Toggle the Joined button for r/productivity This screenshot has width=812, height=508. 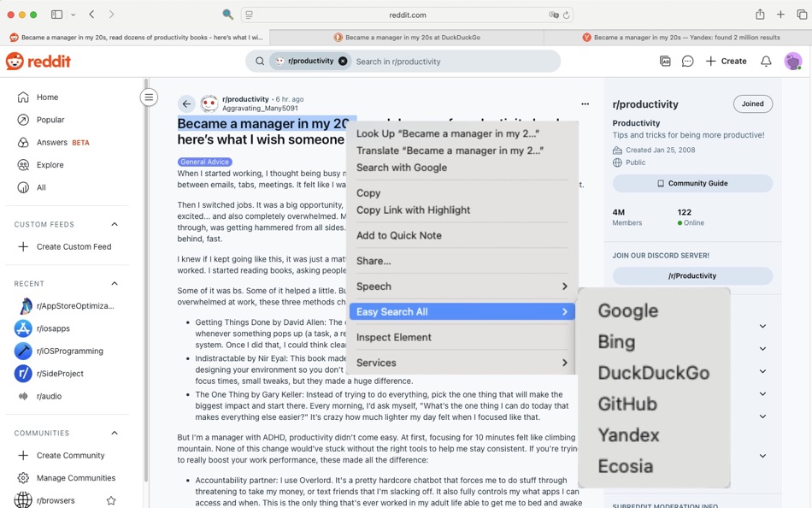(x=752, y=103)
